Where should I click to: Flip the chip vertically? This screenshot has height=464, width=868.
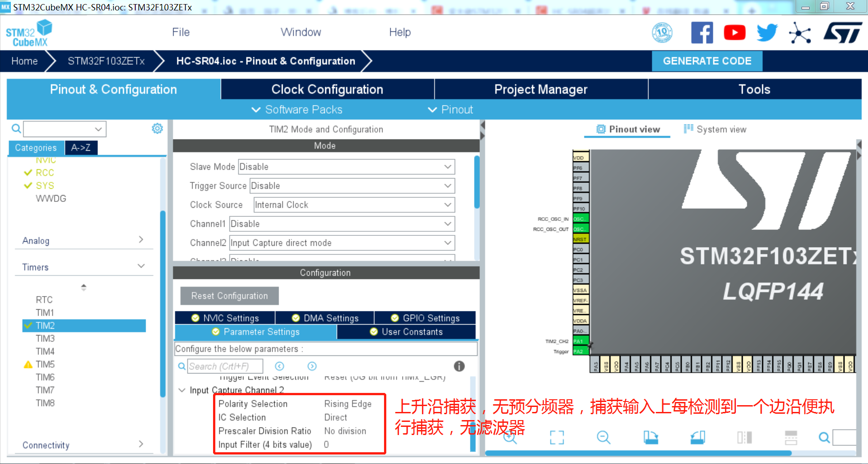click(x=791, y=438)
